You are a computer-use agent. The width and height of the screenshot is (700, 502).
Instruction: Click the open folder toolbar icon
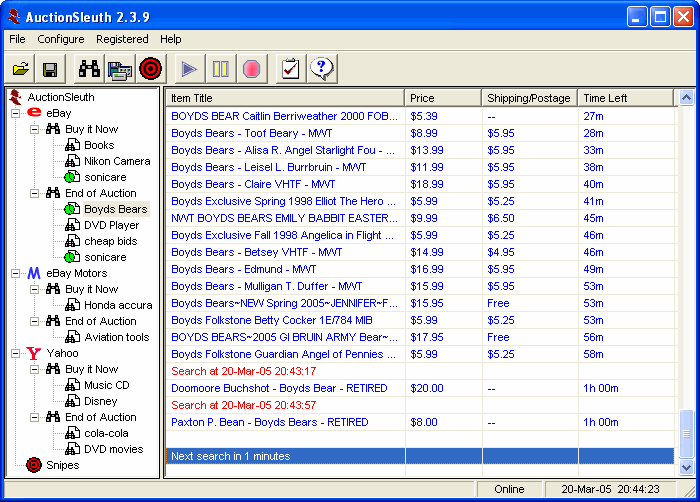pos(21,69)
